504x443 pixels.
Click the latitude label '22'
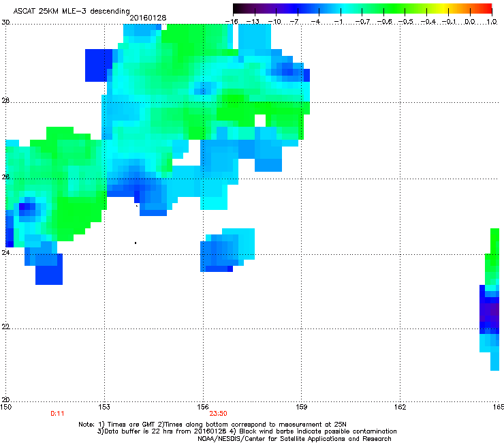tap(5, 326)
